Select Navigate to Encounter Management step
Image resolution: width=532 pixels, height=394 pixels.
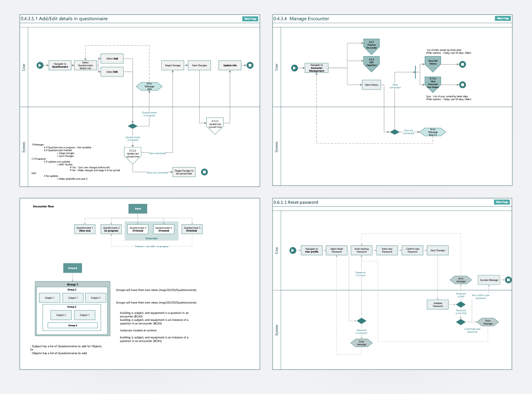pos(317,68)
